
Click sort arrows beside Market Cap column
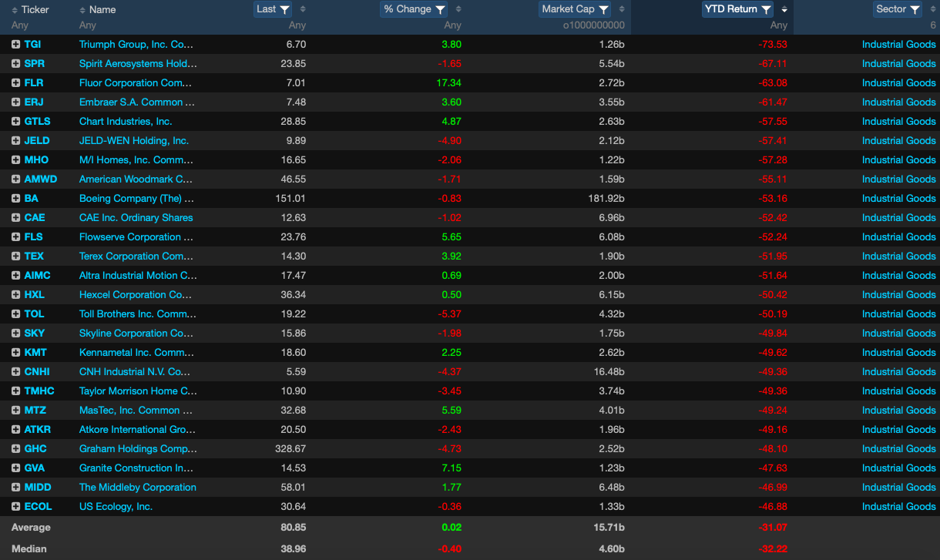[621, 9]
